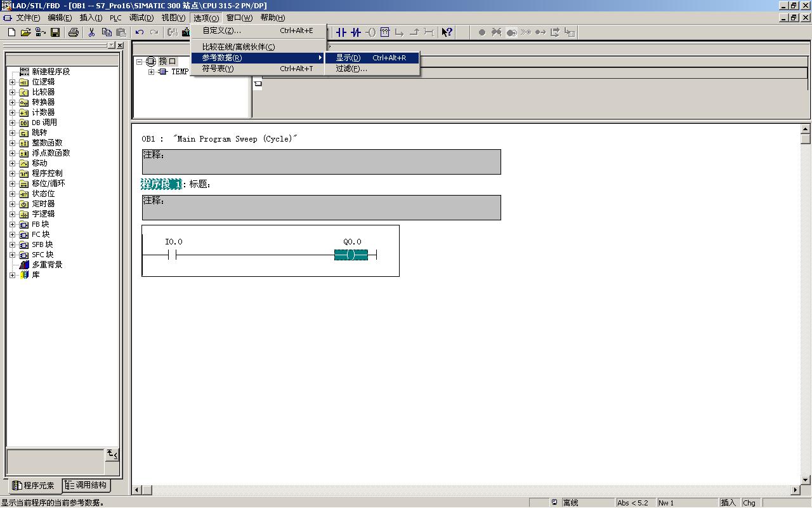The height and width of the screenshot is (508, 812).
Task: Click the delete all breakpoints icon
Action: [497, 32]
